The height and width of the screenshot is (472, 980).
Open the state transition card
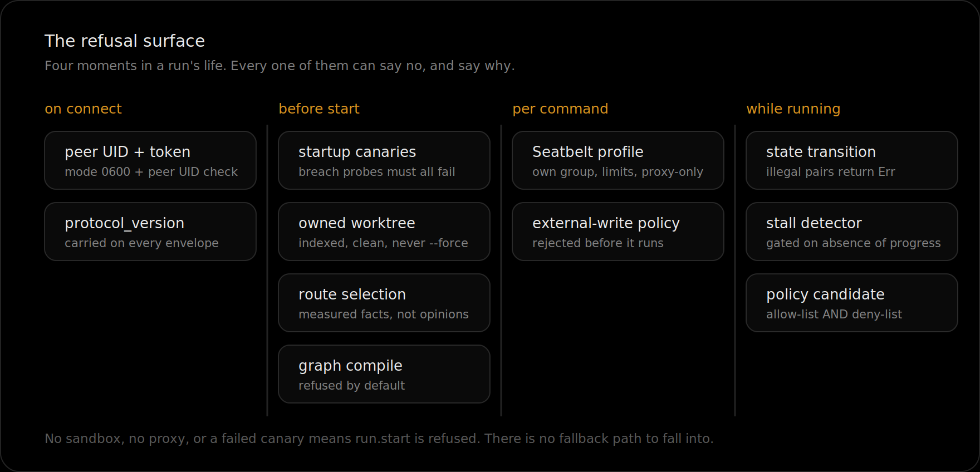(852, 160)
